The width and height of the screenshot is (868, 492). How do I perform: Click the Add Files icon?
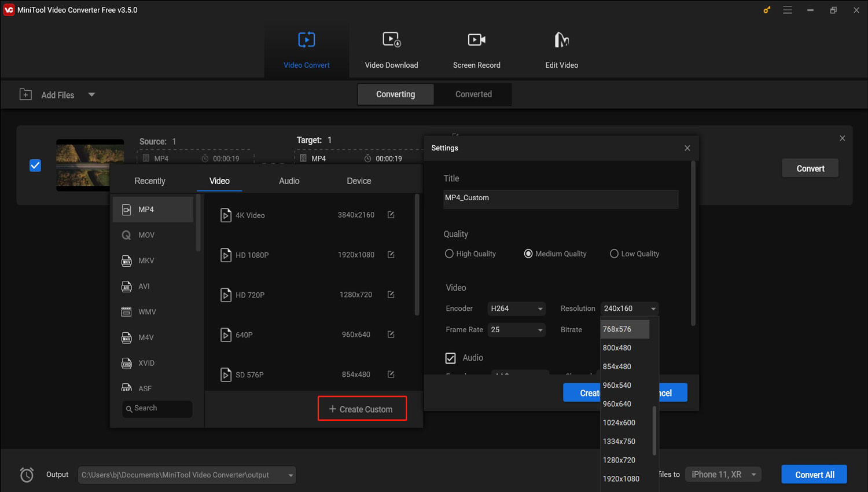25,94
